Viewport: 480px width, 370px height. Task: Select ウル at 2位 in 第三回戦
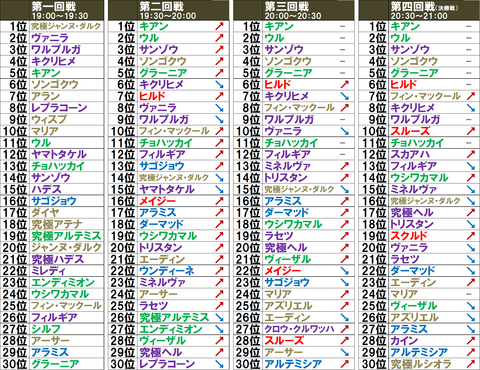pyautogui.click(x=274, y=38)
